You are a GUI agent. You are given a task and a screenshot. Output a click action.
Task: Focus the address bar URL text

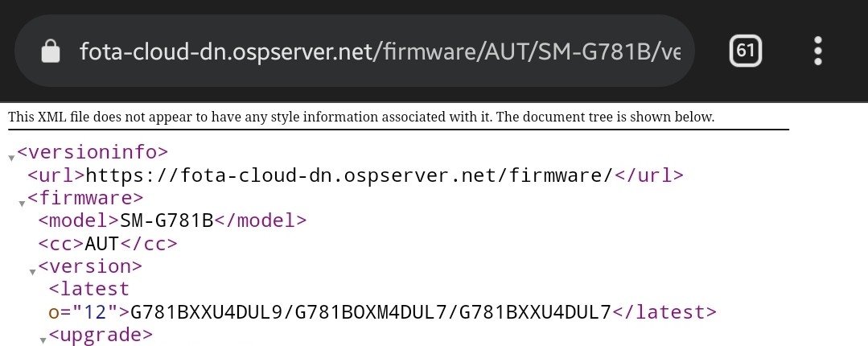[380, 51]
